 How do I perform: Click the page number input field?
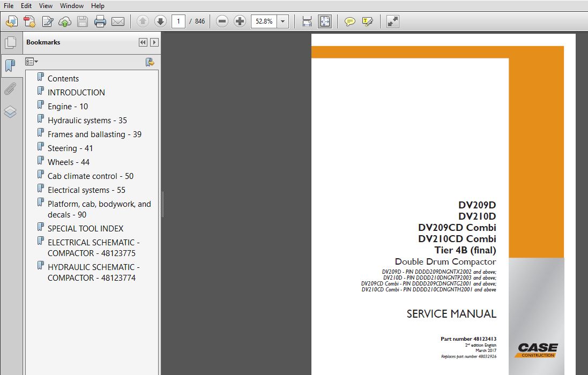178,21
